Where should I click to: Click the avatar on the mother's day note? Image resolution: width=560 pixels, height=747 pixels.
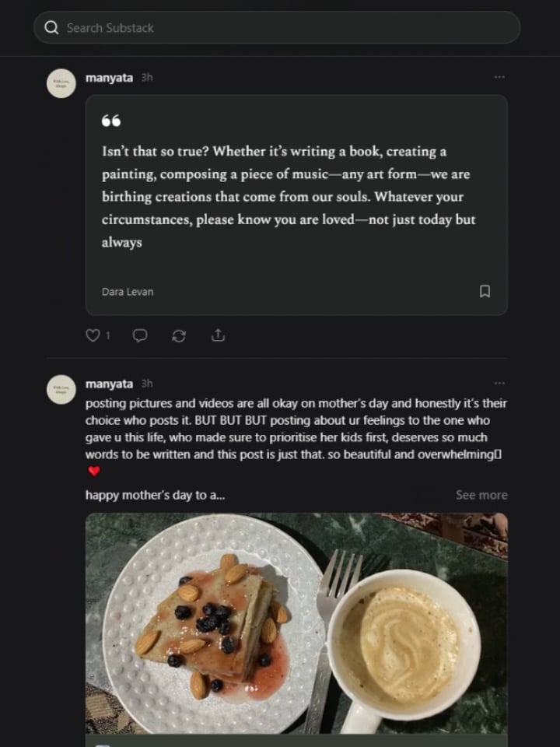(x=61, y=389)
